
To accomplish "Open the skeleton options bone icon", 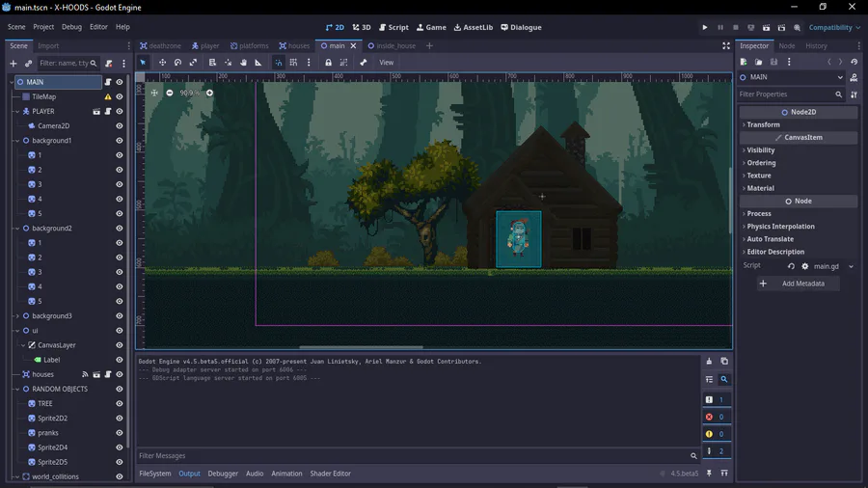I will [x=364, y=63].
